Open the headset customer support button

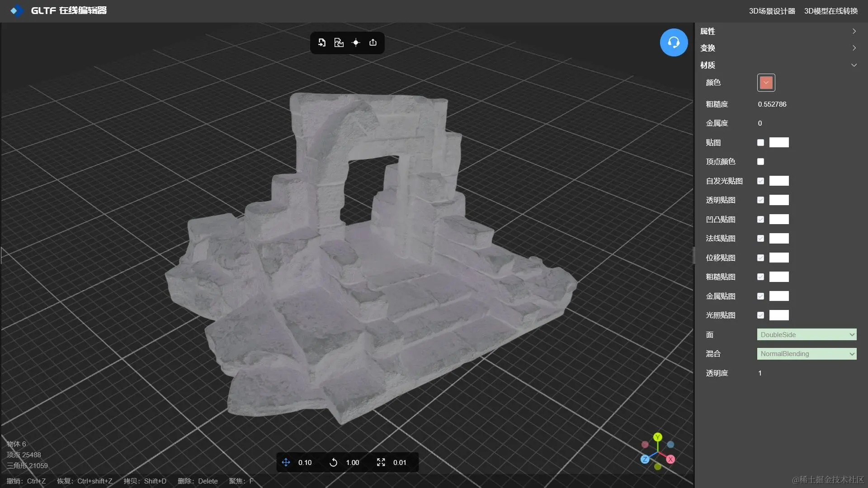click(x=674, y=42)
